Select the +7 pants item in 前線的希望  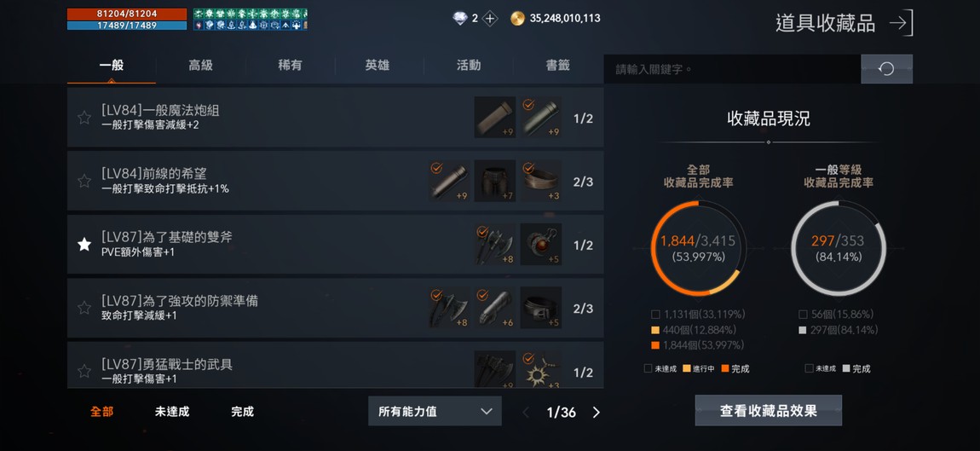pos(495,181)
